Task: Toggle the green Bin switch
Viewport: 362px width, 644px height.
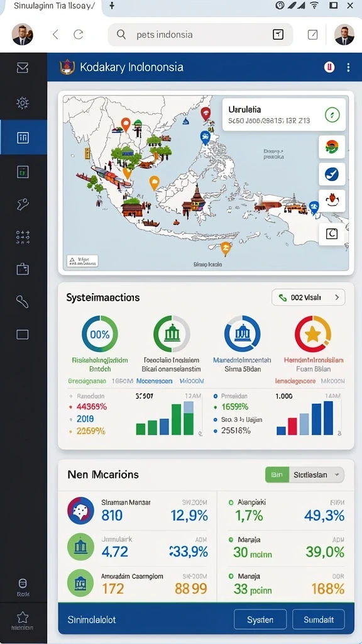Action: point(277,475)
